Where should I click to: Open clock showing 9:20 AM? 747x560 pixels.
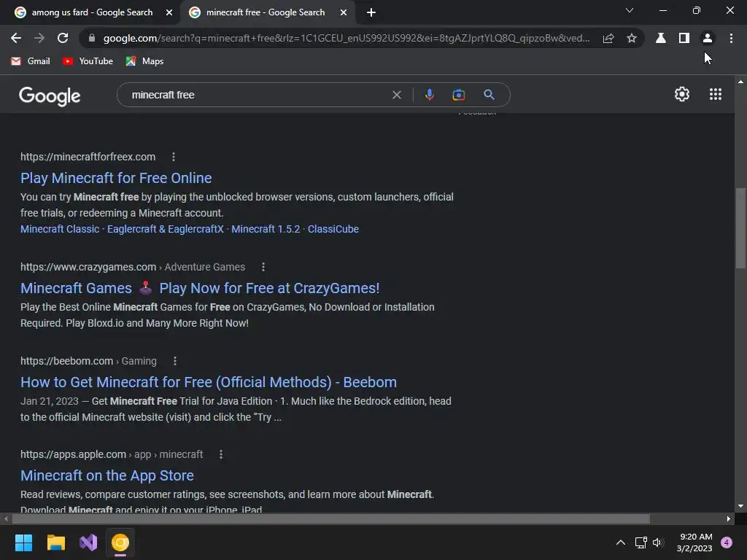pos(694,542)
